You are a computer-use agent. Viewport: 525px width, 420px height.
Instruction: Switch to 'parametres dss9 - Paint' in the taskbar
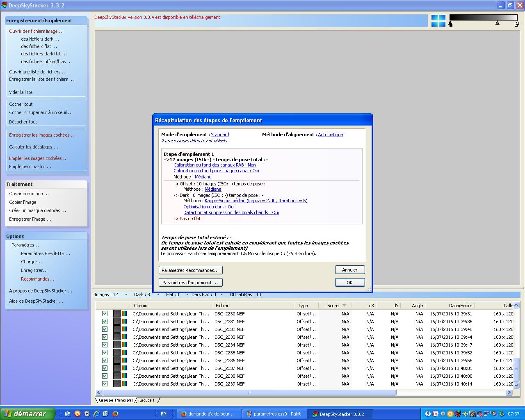coord(274,414)
